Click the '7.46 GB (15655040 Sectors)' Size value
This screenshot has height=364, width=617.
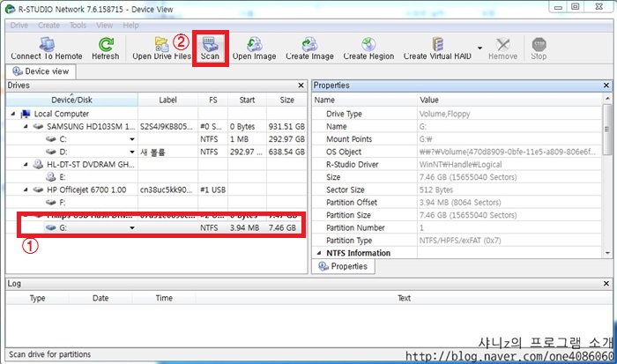tap(468, 177)
